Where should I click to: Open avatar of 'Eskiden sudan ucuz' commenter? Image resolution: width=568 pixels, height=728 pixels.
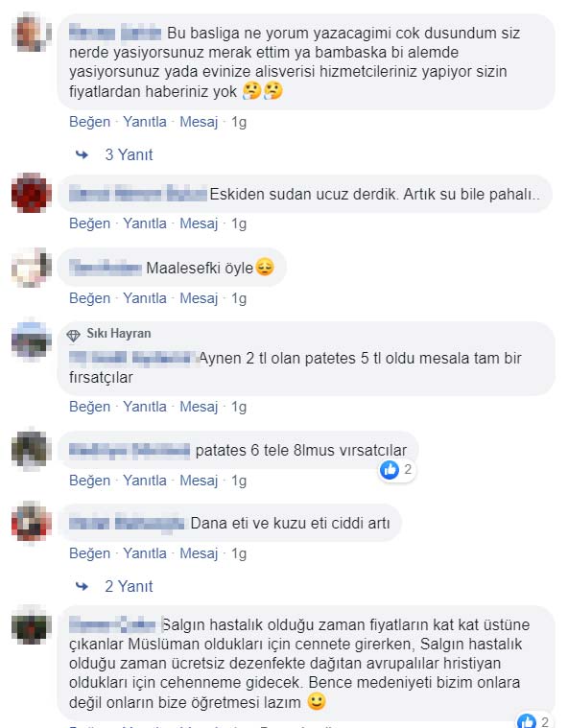point(32,193)
